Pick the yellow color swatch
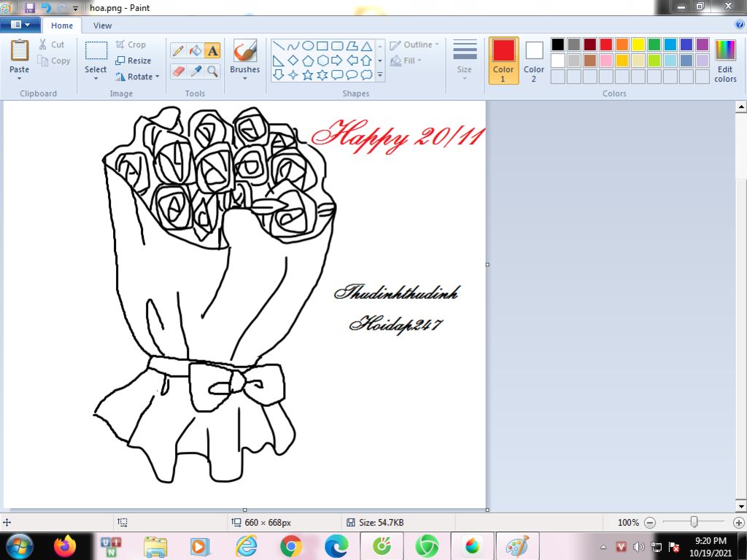Screen dimensions: 747x560 coord(638,44)
